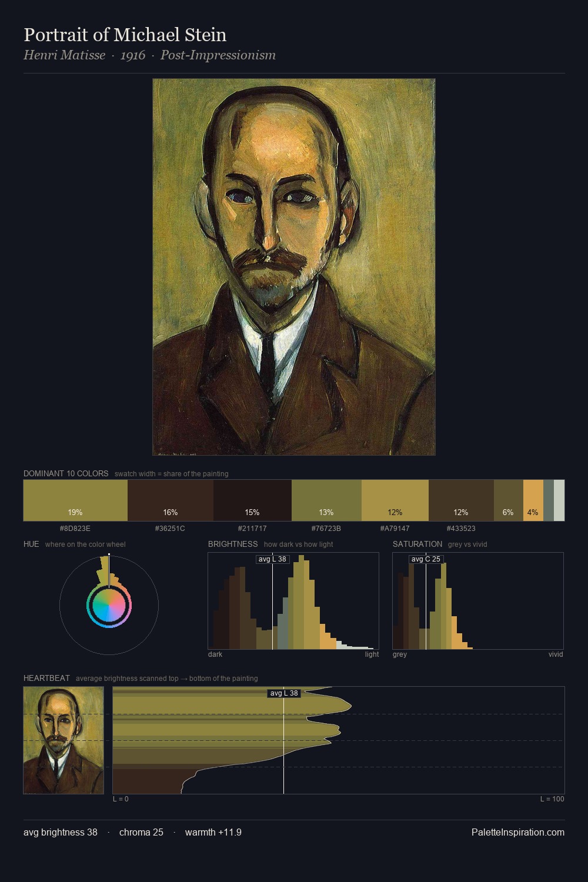Click the hex code #211717
Screen dimensions: 588x882
click(252, 529)
